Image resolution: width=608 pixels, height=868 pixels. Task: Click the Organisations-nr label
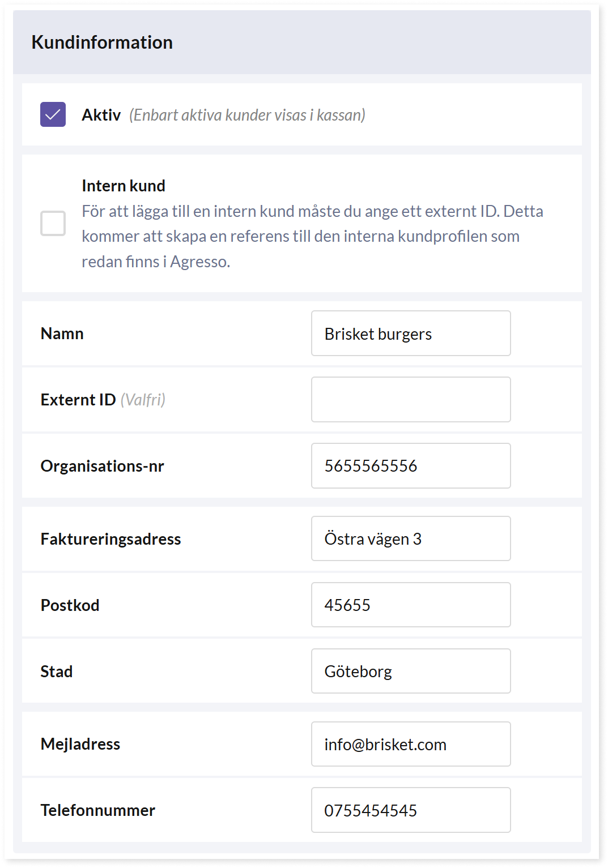(x=103, y=466)
